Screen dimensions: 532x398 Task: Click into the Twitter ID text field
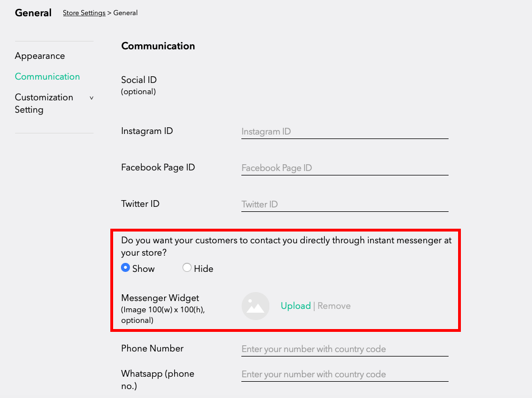(345, 205)
